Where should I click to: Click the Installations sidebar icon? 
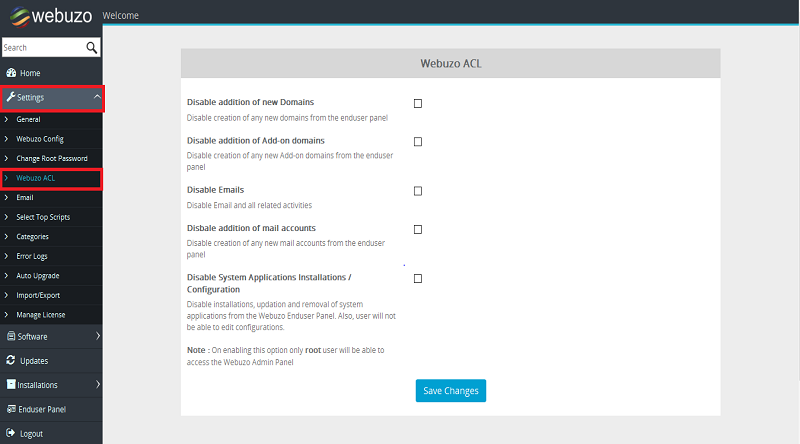tap(11, 385)
